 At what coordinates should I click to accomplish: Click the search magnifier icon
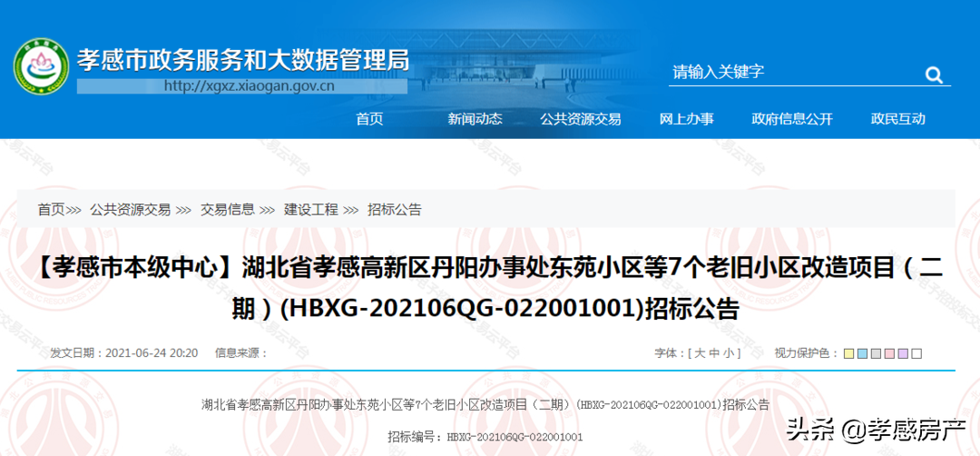(x=934, y=75)
